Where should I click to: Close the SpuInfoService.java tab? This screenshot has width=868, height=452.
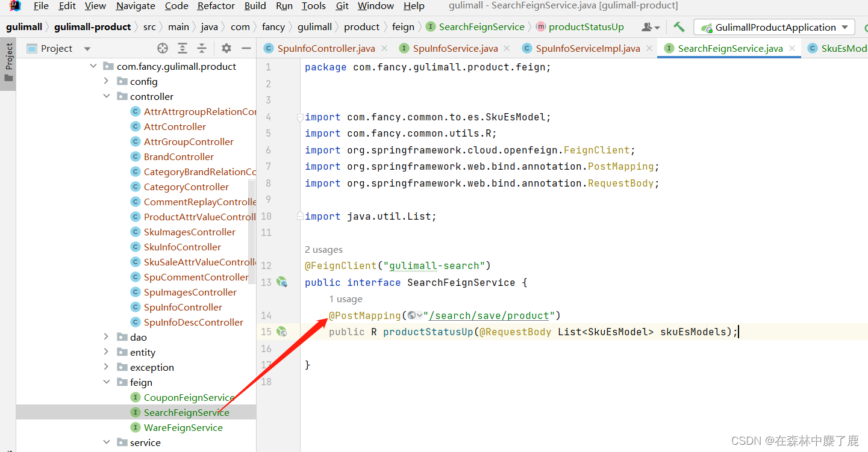(507, 48)
